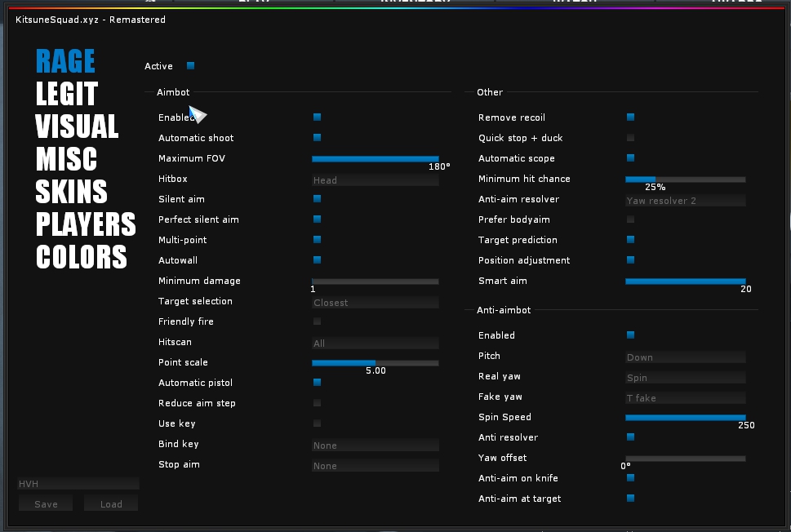Enable the Friendly fire checkbox
This screenshot has width=791, height=532.
click(317, 321)
